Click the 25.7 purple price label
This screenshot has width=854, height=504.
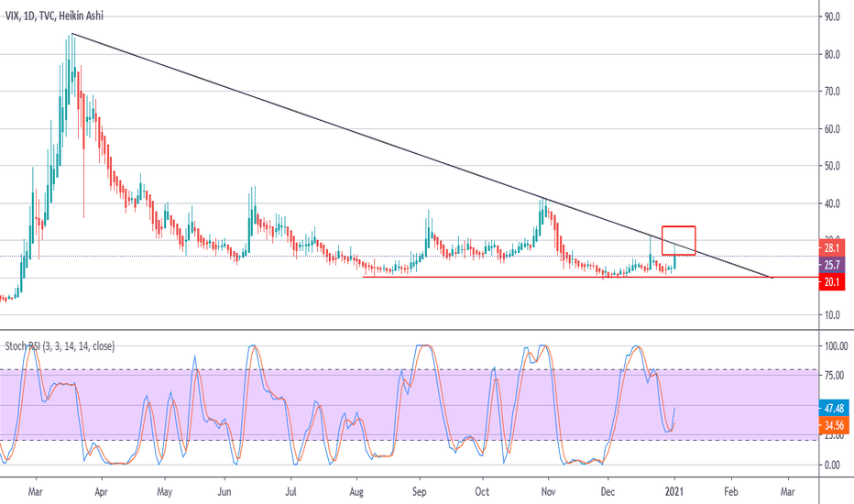[x=832, y=265]
